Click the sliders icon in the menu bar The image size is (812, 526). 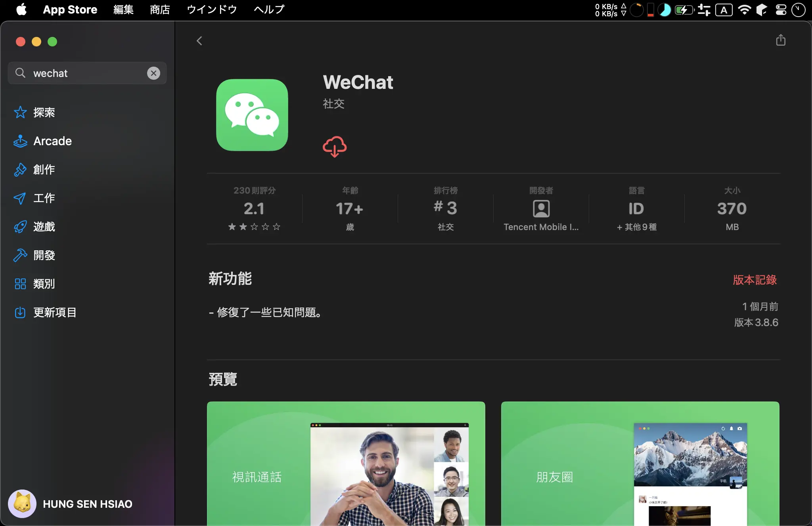pos(704,10)
